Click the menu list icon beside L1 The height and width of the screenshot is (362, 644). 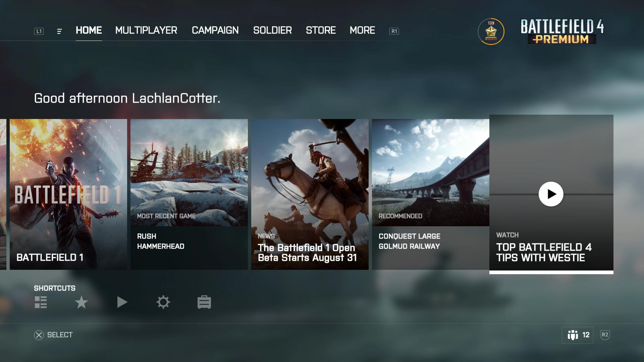[59, 31]
